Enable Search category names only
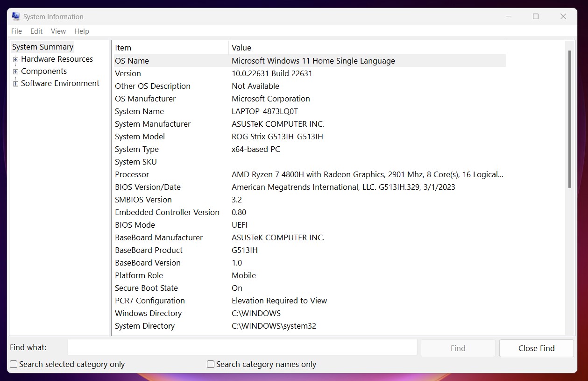 (211, 364)
